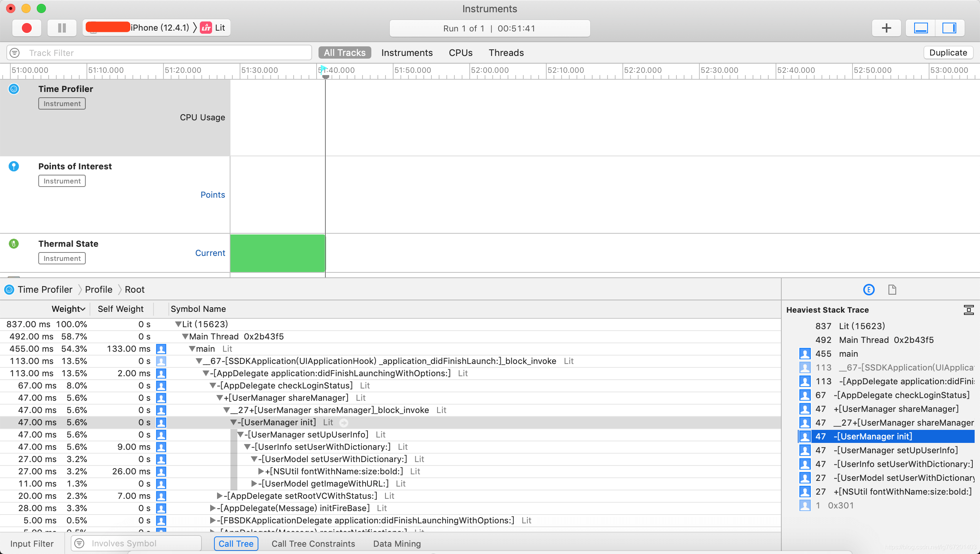Click the Track Filter menu icon
Viewport: 980px width, 554px height.
coord(15,53)
